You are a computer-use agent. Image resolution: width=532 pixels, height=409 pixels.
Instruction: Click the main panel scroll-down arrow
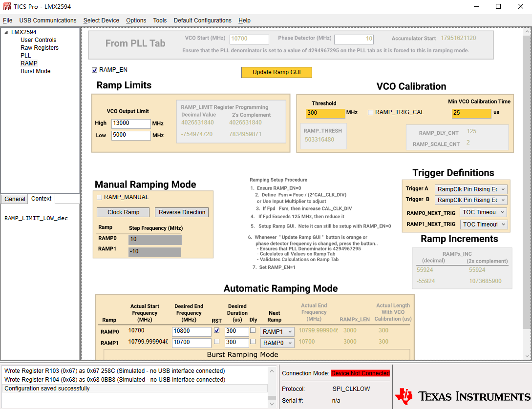pos(527,356)
